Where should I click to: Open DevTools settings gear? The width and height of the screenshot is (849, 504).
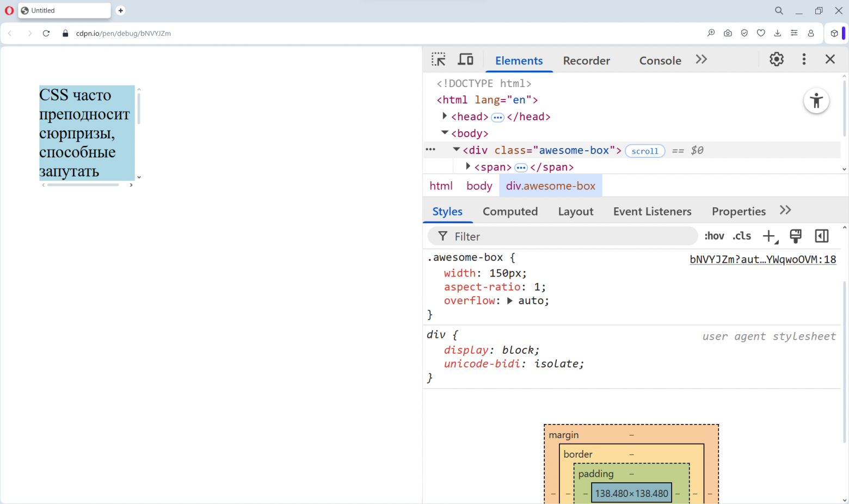pyautogui.click(x=776, y=59)
